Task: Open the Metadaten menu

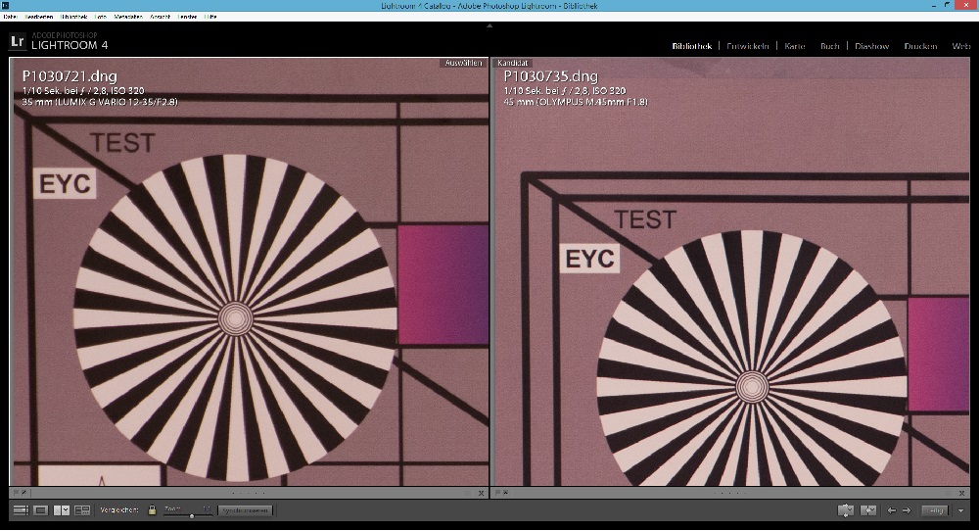Action: pos(129,17)
